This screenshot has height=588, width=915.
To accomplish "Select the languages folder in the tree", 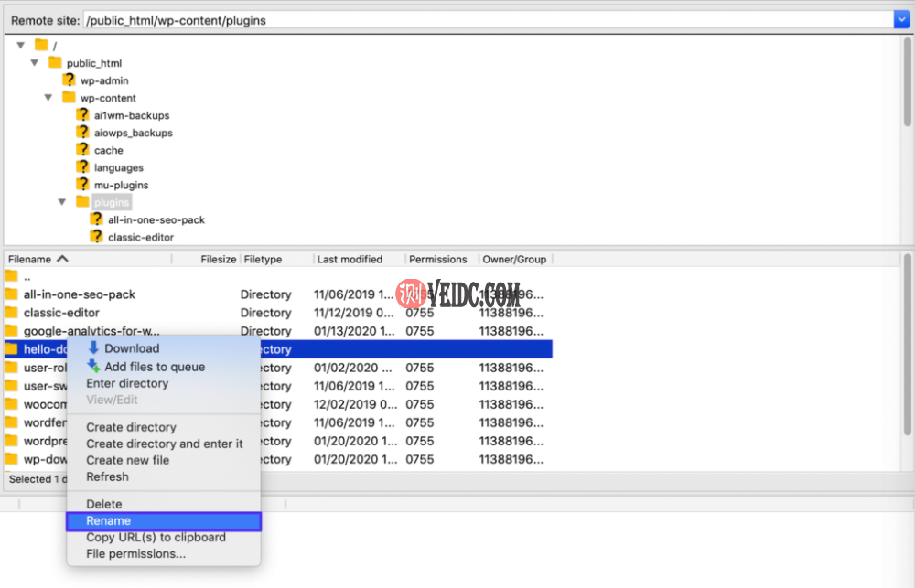I will click(x=118, y=167).
